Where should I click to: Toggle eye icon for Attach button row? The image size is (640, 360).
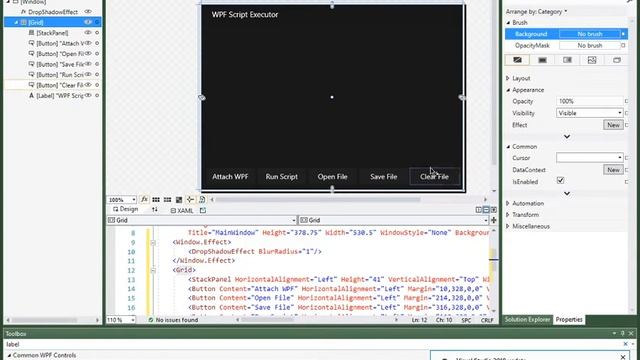pos(88,43)
